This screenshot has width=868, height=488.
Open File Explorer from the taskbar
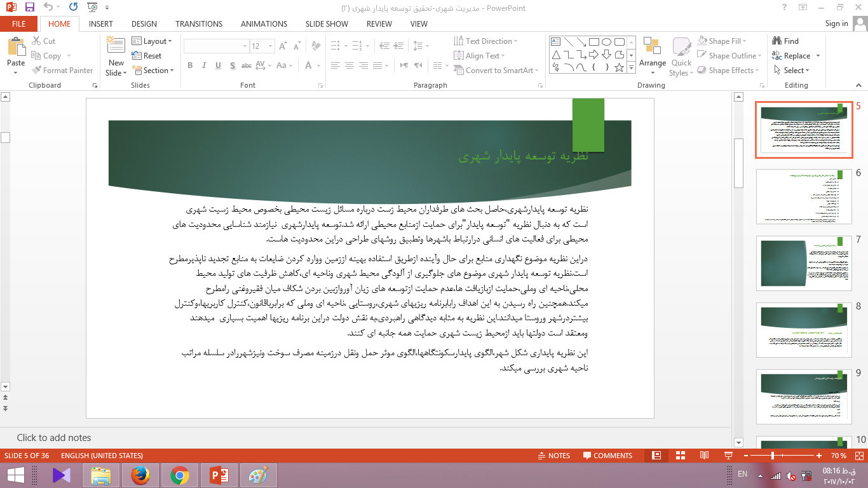(101, 475)
